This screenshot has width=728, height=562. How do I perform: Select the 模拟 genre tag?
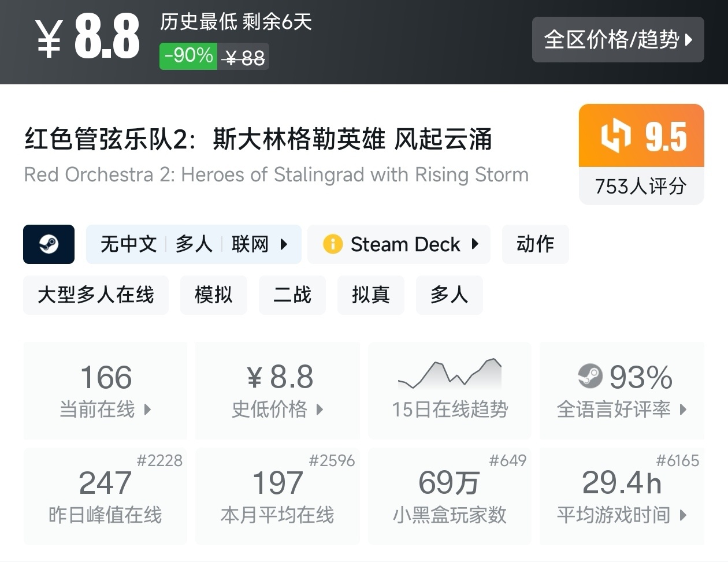(x=214, y=295)
